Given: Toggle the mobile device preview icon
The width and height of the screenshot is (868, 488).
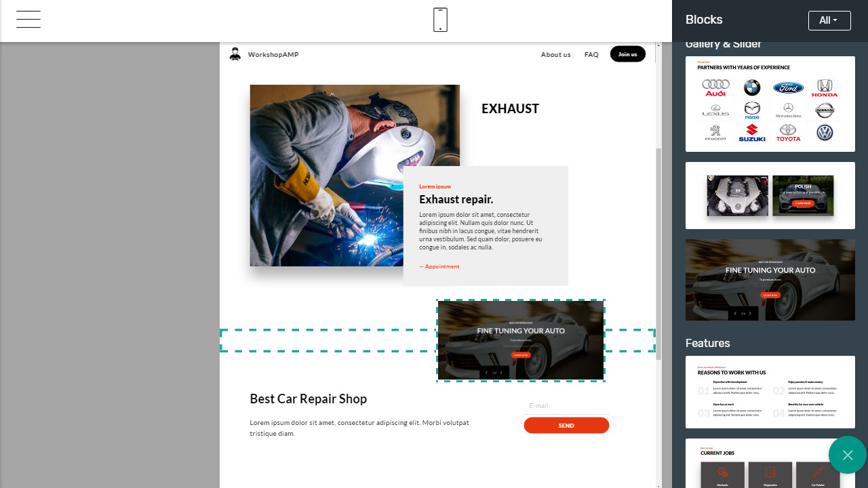Looking at the screenshot, I should click(440, 20).
